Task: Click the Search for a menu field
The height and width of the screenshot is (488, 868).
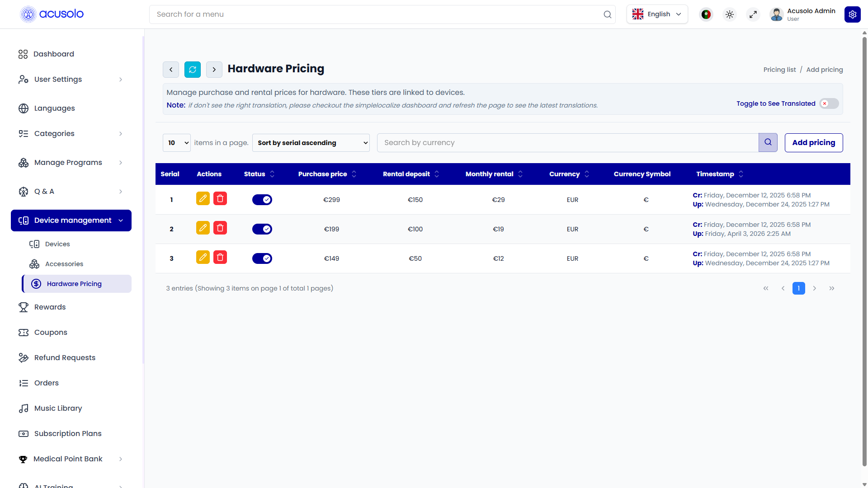Action: point(382,14)
